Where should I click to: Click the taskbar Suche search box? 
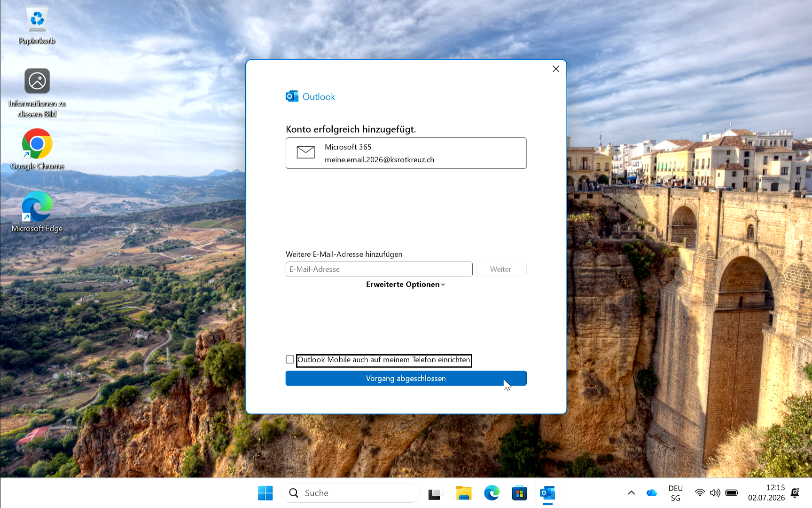pyautogui.click(x=351, y=493)
